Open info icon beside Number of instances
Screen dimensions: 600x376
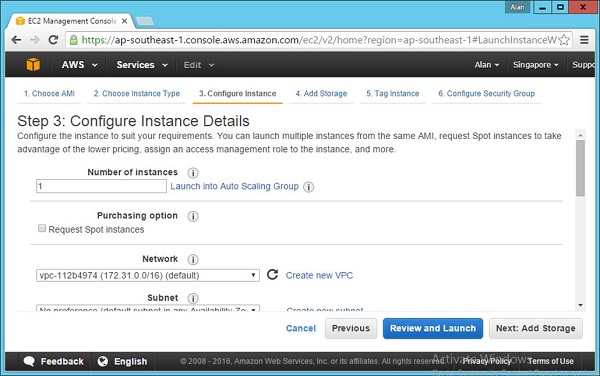point(193,173)
